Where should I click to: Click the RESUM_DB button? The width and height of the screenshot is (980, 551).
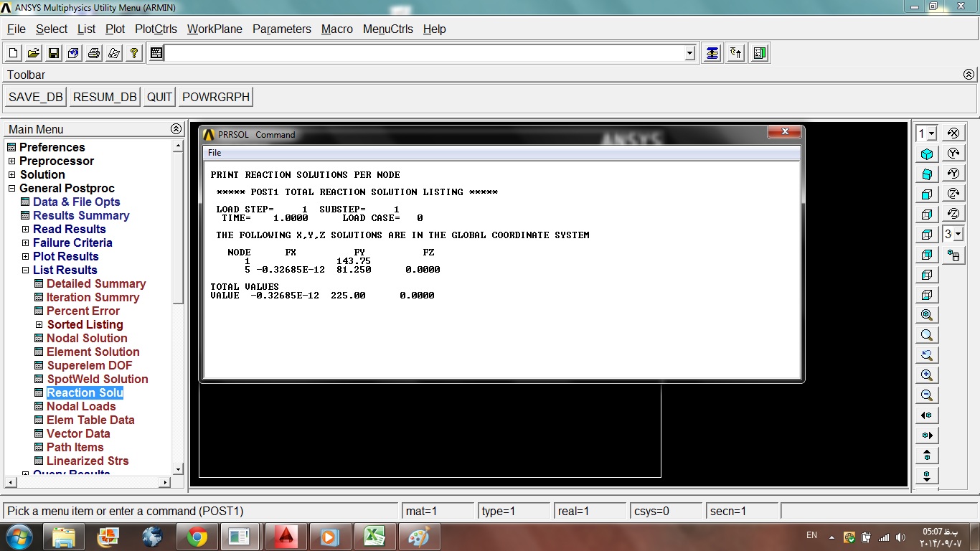[x=105, y=98]
